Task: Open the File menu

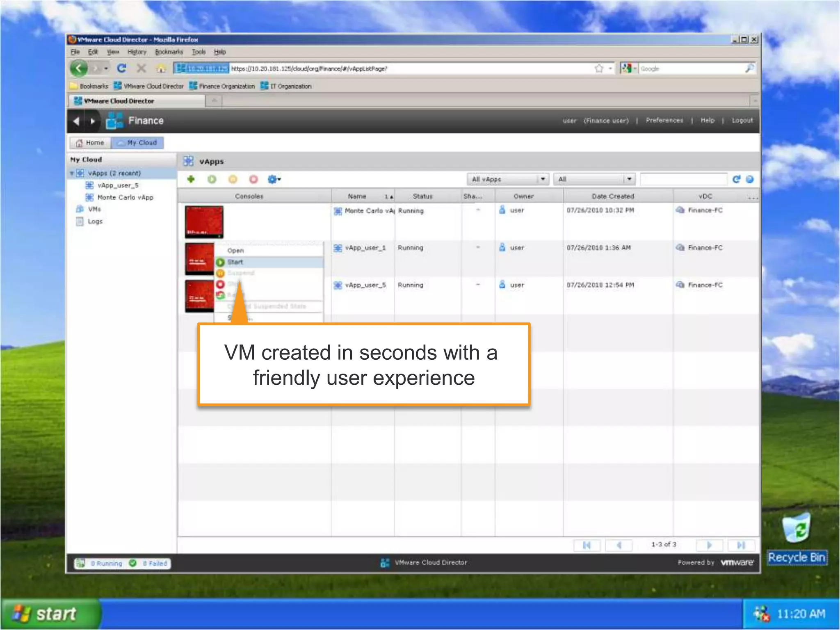Action: coord(75,52)
